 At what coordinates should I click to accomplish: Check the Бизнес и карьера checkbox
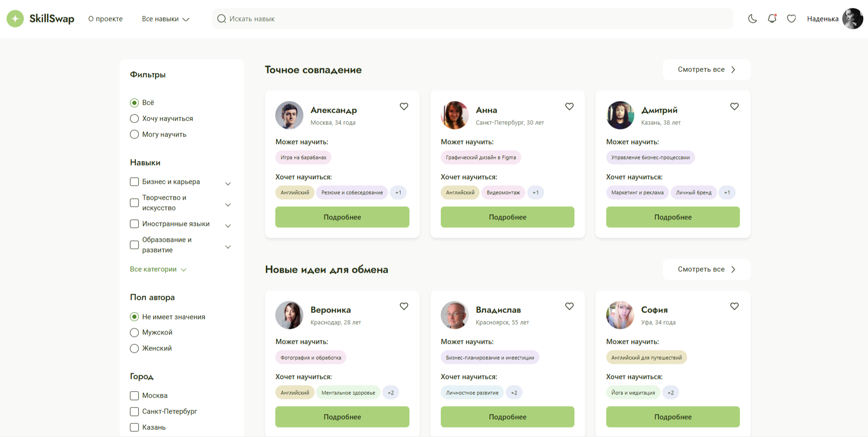pos(134,182)
